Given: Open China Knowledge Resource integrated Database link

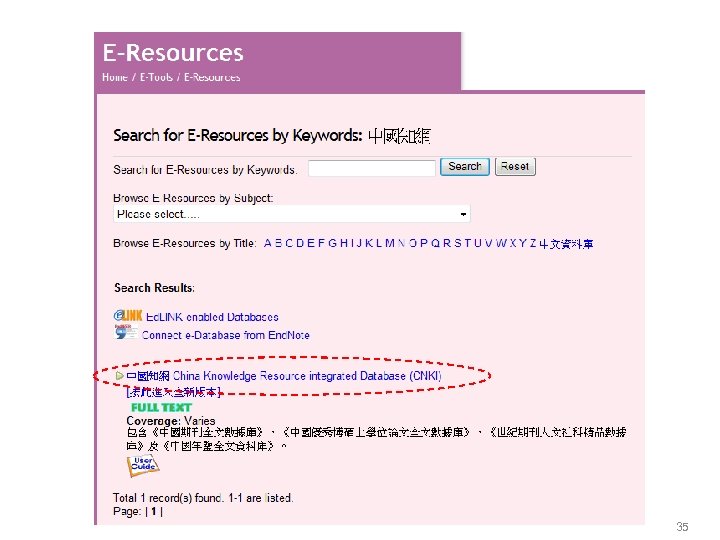Looking at the screenshot, I should click(x=284, y=376).
